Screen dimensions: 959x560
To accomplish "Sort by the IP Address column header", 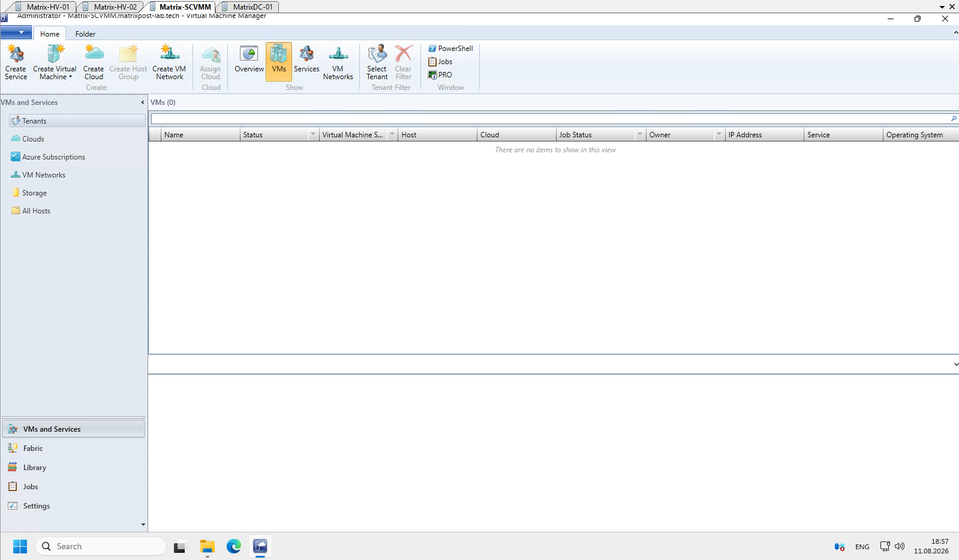I will tap(765, 135).
